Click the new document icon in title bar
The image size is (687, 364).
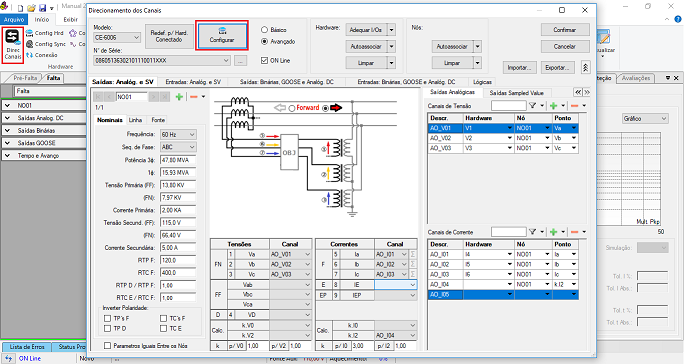(20, 8)
